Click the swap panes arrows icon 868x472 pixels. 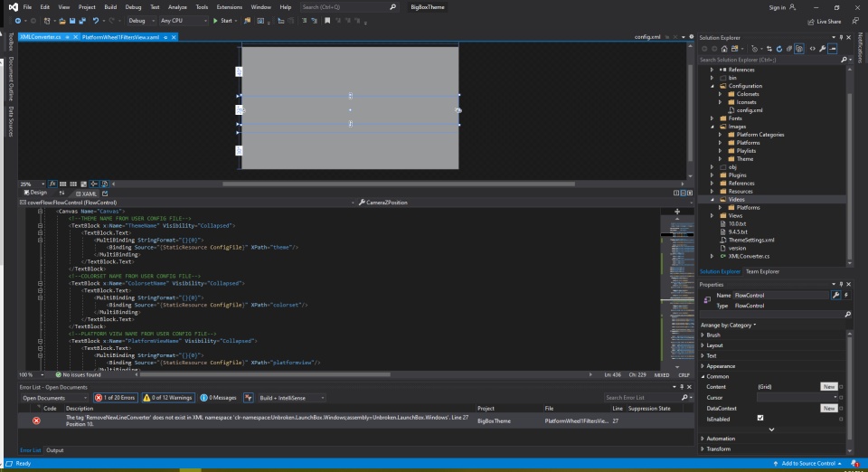(62, 193)
